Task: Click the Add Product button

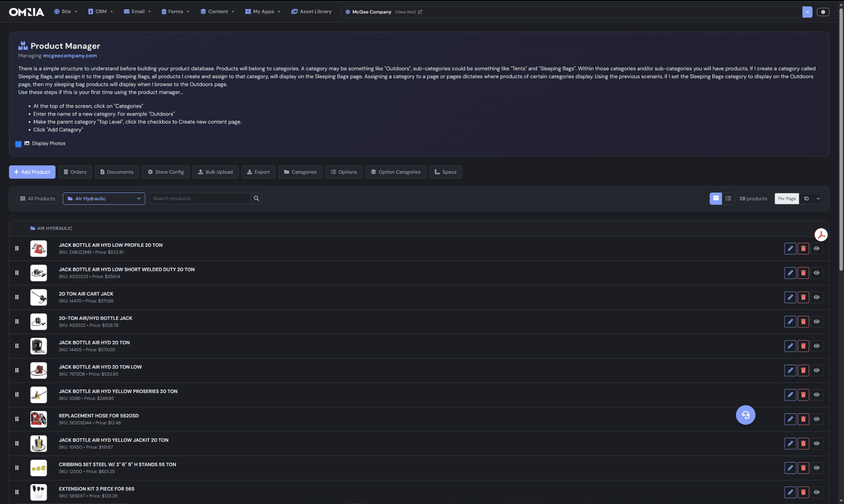Action: [x=32, y=172]
